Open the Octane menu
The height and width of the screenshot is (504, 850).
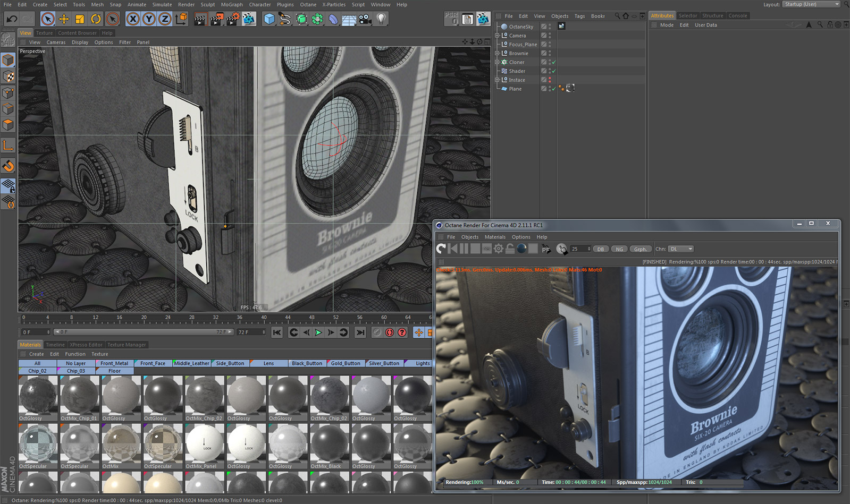308,4
